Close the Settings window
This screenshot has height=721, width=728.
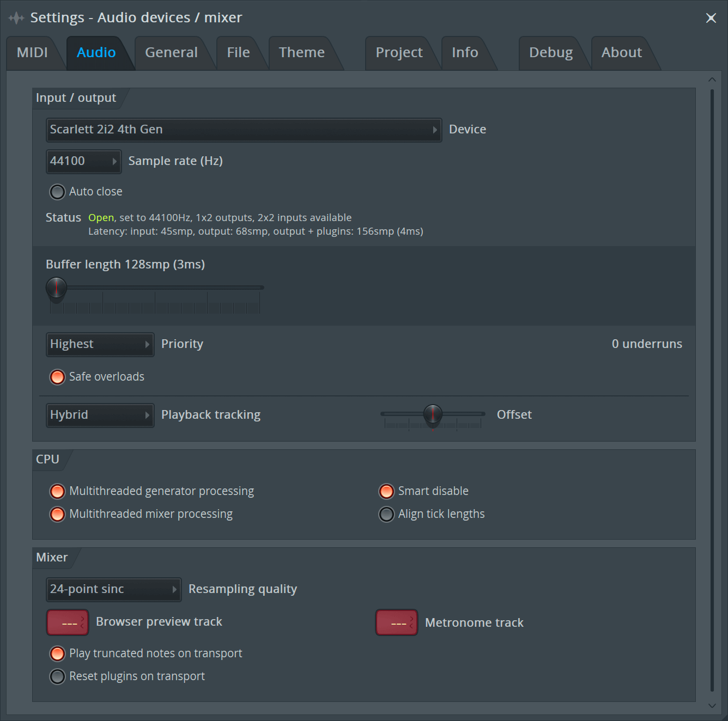711,18
